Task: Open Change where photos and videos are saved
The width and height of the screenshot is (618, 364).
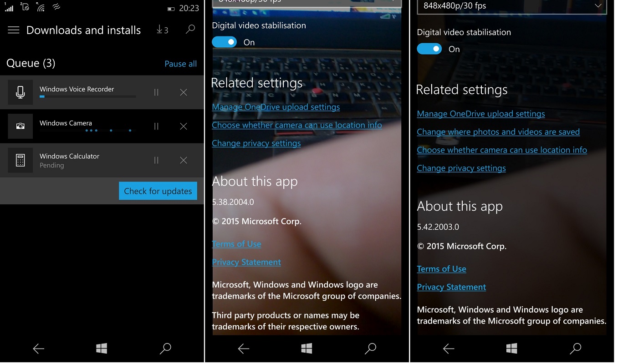Action: [x=498, y=132]
